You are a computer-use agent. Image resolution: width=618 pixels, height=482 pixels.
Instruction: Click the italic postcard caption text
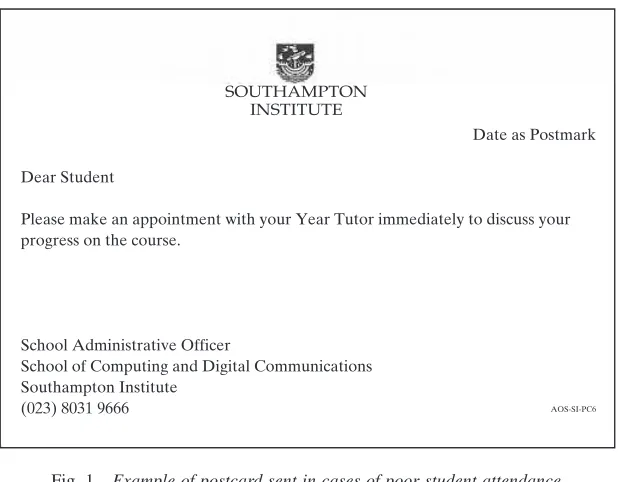click(337, 478)
